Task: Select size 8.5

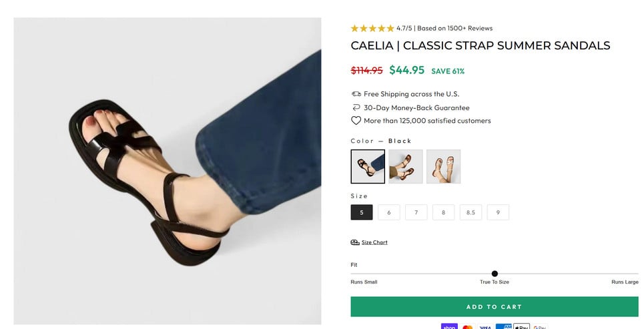Action: click(470, 212)
